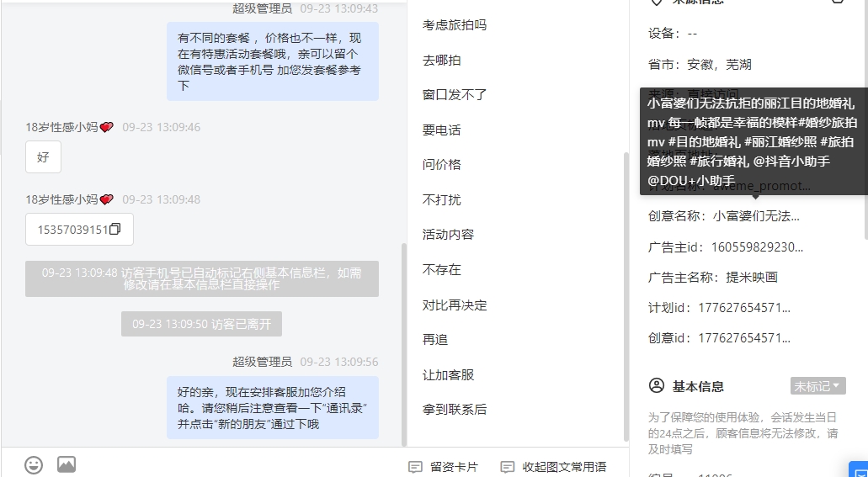Image resolution: width=868 pixels, height=477 pixels.
Task: Click the 访客已离开 system notice
Action: 201,324
